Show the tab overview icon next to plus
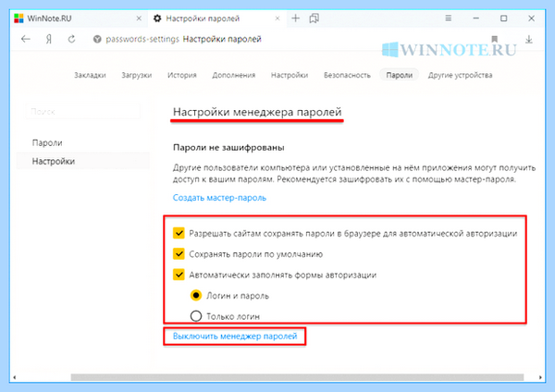Image resolution: width=555 pixels, height=392 pixels. click(314, 18)
